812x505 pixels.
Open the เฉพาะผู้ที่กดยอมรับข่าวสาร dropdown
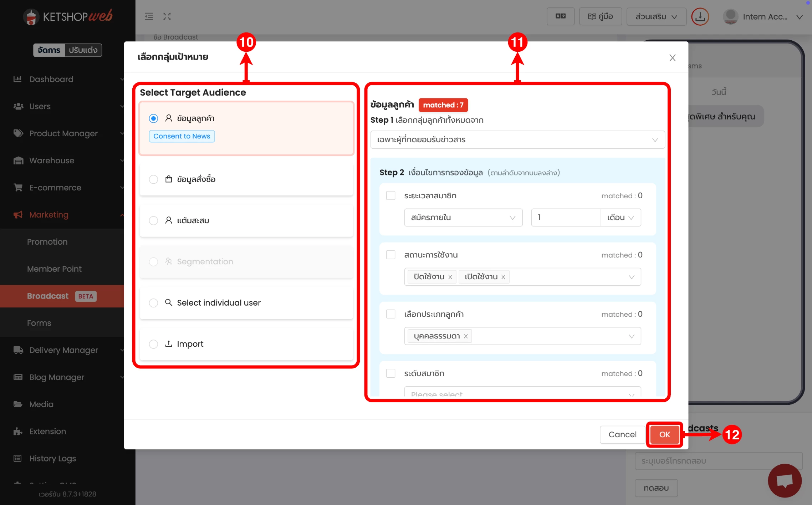[x=517, y=140]
